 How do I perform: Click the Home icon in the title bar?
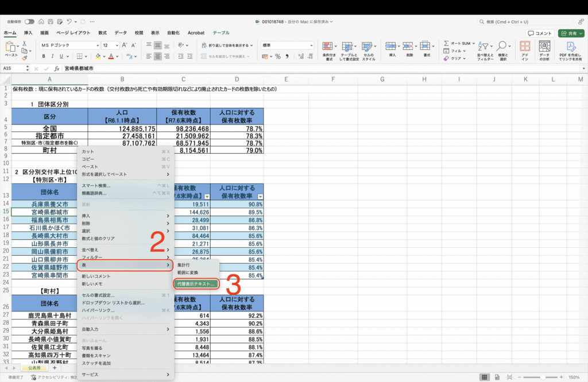pos(41,22)
